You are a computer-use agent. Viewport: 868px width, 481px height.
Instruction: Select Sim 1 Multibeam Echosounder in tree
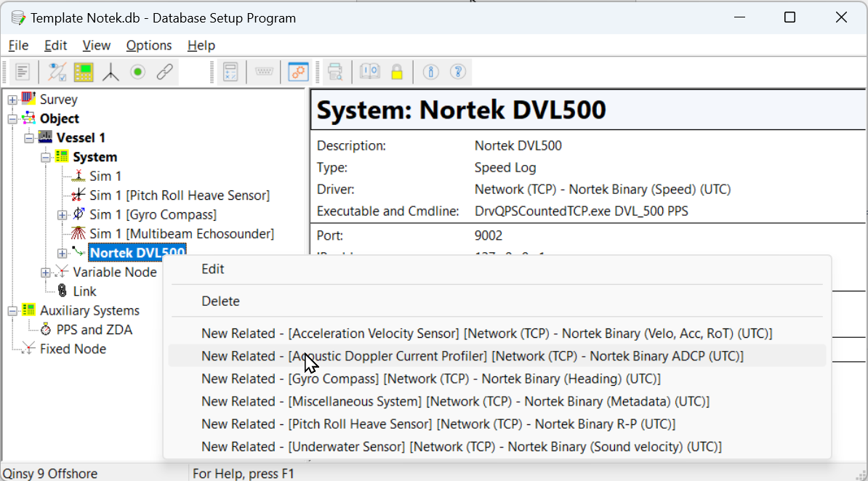(x=181, y=234)
